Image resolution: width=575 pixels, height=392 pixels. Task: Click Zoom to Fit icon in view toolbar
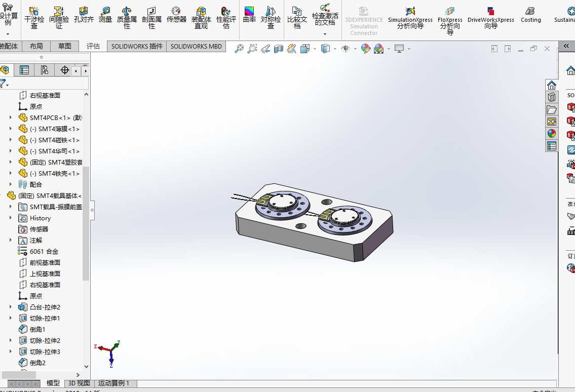pyautogui.click(x=239, y=49)
